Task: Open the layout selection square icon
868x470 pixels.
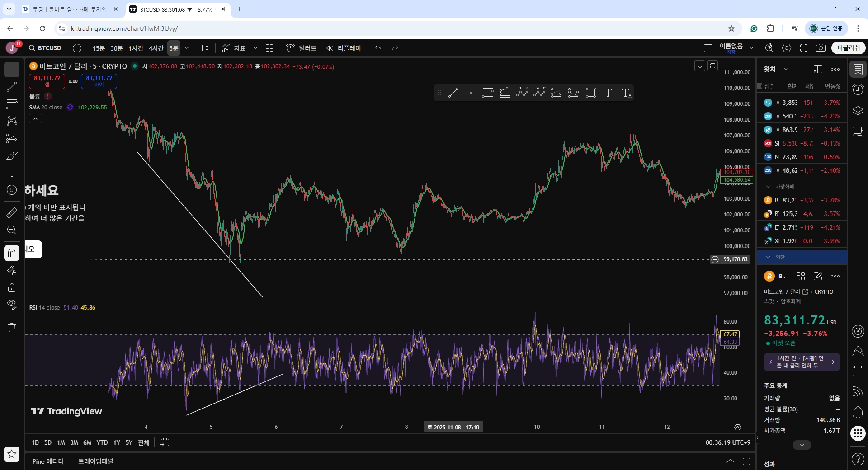Action: (x=708, y=48)
